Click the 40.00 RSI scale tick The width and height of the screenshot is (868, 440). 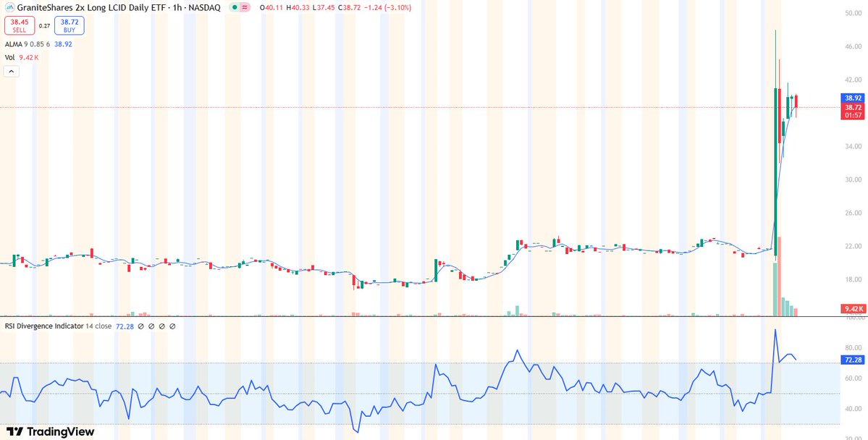(x=853, y=409)
